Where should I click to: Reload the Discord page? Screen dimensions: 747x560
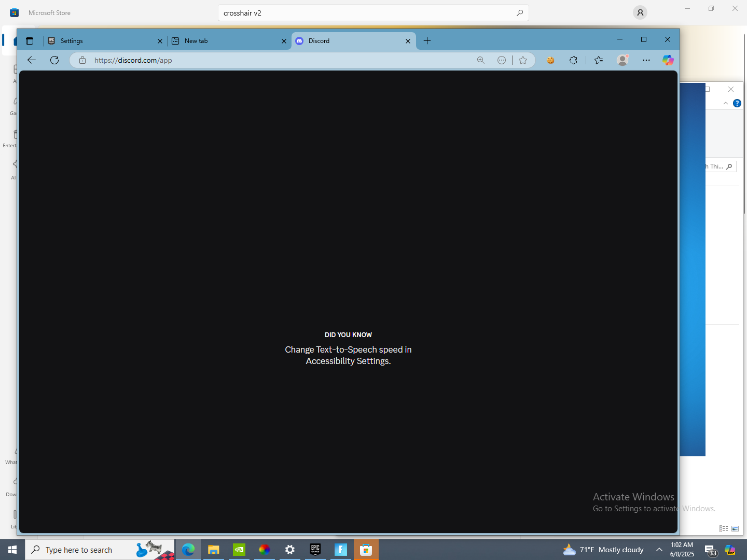point(54,60)
